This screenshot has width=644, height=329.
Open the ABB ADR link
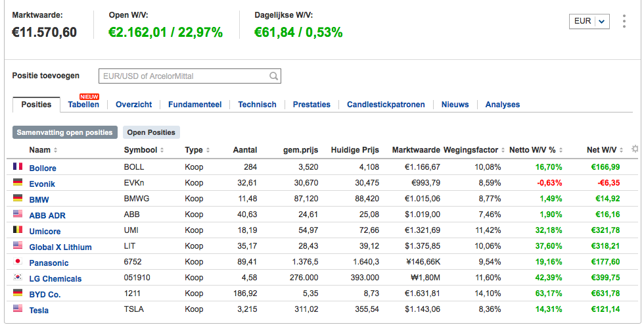(x=47, y=216)
